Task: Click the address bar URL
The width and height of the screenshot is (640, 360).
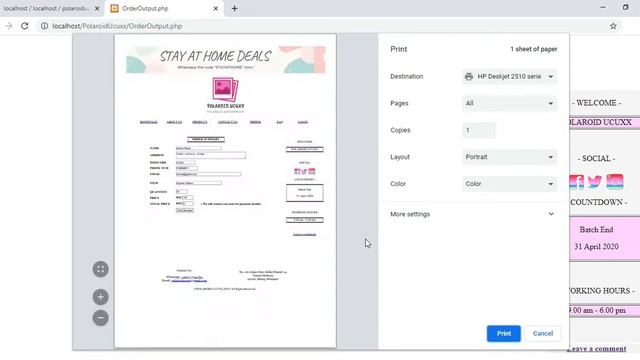Action: (117, 26)
